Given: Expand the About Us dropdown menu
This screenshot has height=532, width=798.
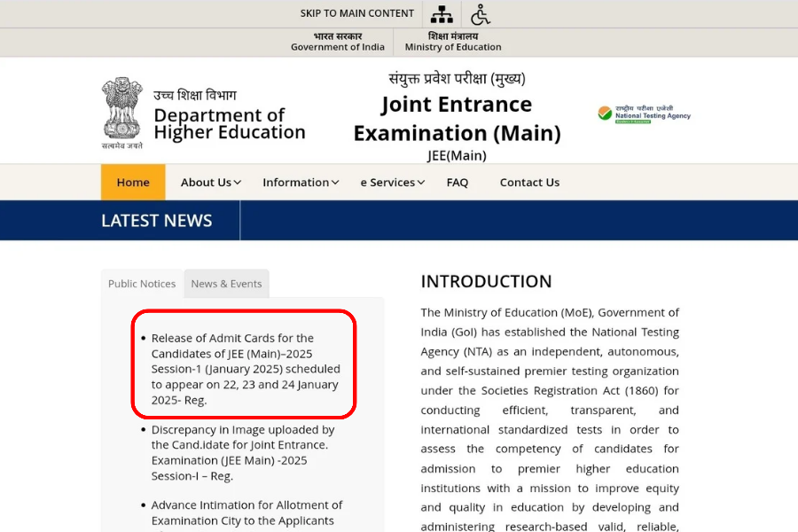Looking at the screenshot, I should [x=211, y=183].
